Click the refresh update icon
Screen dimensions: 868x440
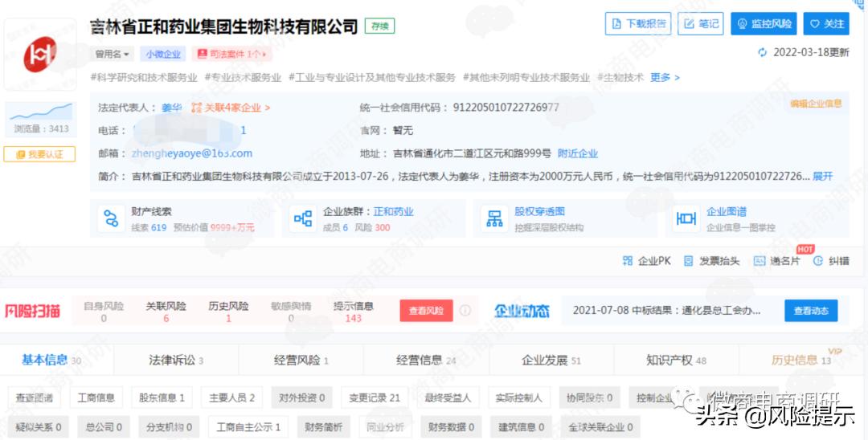pyautogui.click(x=763, y=52)
